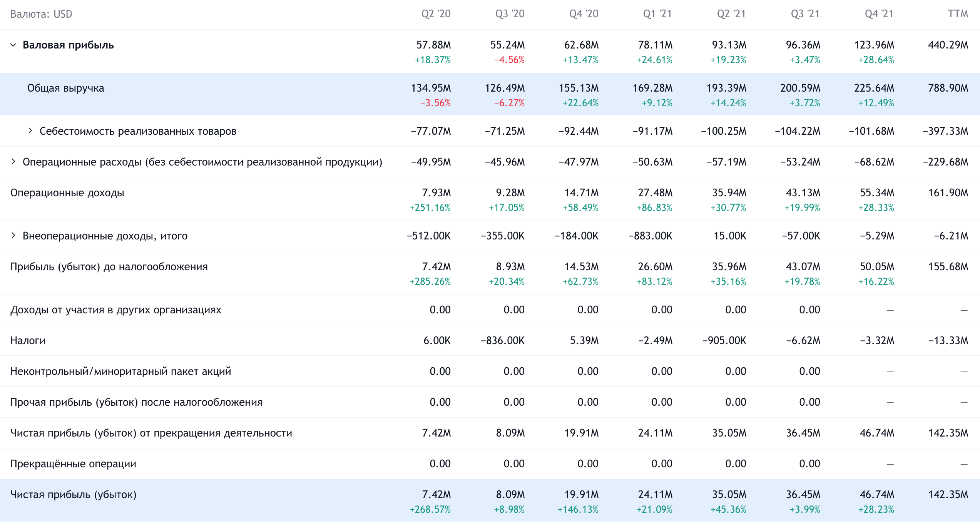This screenshot has width=980, height=522.
Task: Click operating income TTM 161.90M
Action: click(x=948, y=193)
